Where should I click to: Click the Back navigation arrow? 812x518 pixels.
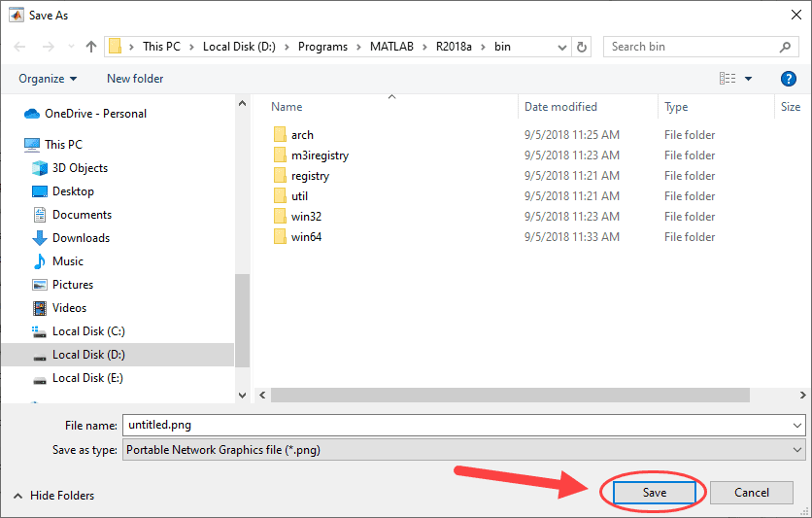(x=19, y=47)
